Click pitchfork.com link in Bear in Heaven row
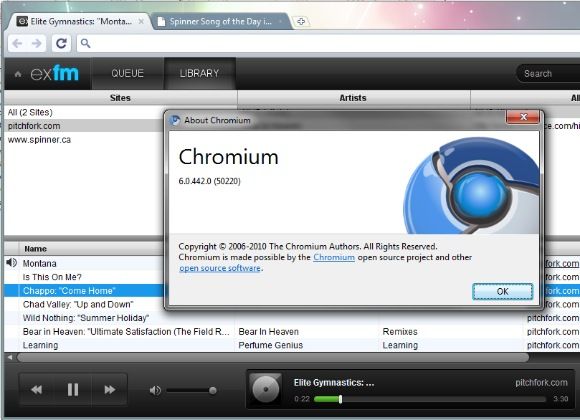580x420 pixels. [553, 332]
